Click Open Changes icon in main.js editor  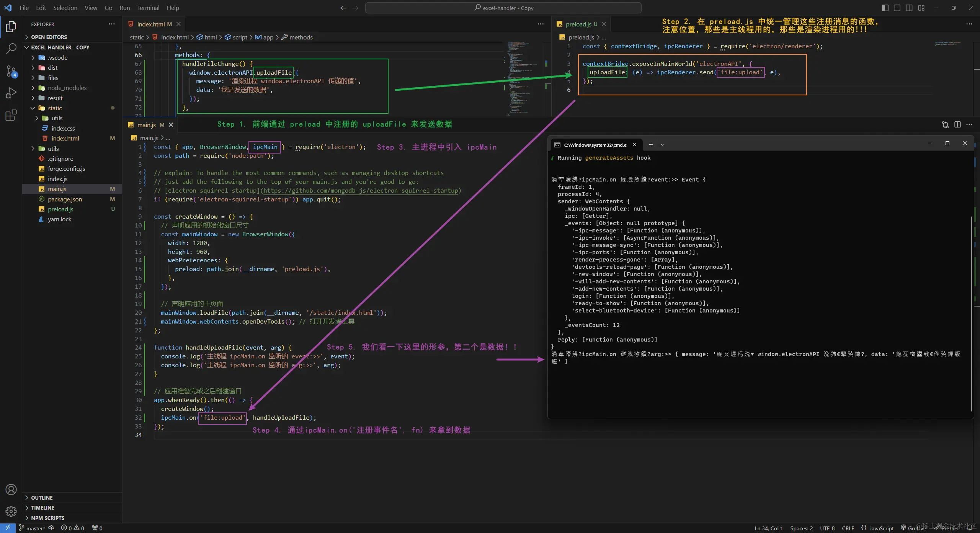pos(945,124)
